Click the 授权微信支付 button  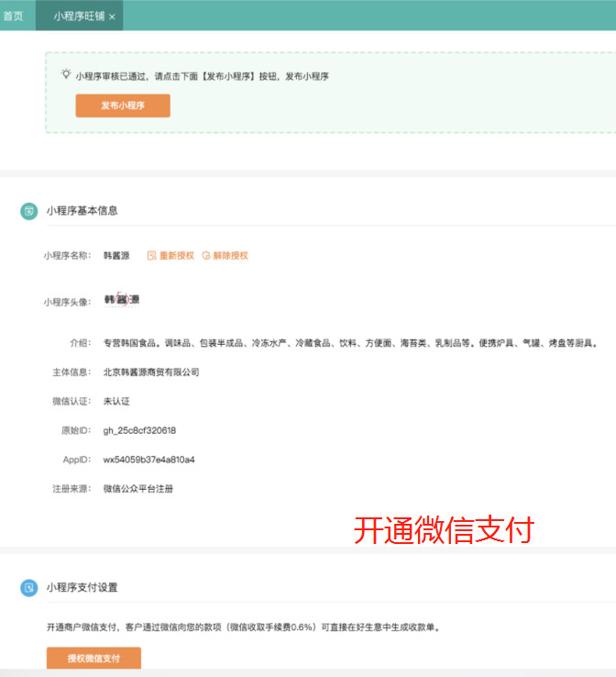(93, 658)
